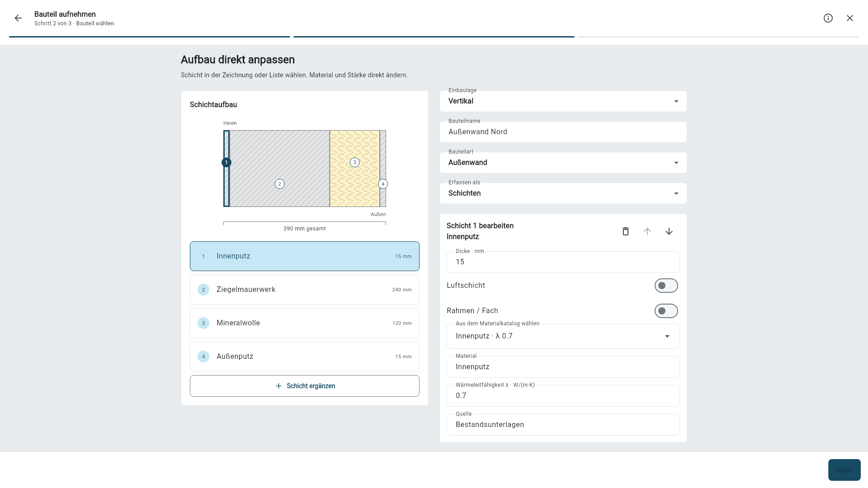The width and height of the screenshot is (868, 488).
Task: Click the first progress step bar
Action: point(149,37)
